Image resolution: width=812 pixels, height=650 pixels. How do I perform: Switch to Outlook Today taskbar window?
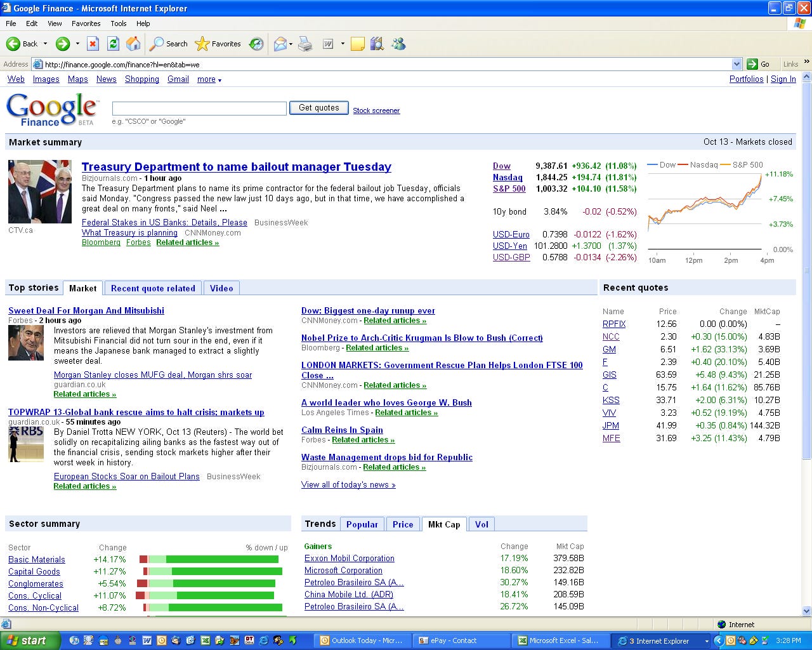(x=362, y=640)
